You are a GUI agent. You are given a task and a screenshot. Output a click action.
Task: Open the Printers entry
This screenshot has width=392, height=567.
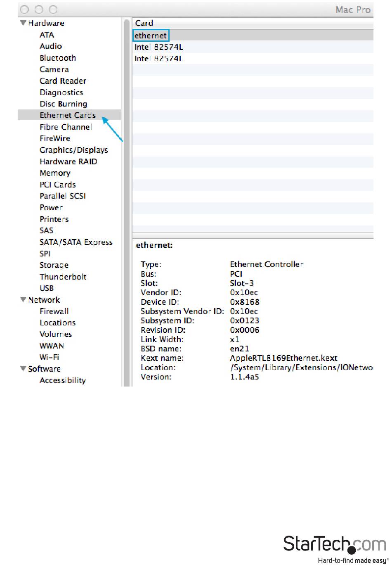[54, 219]
